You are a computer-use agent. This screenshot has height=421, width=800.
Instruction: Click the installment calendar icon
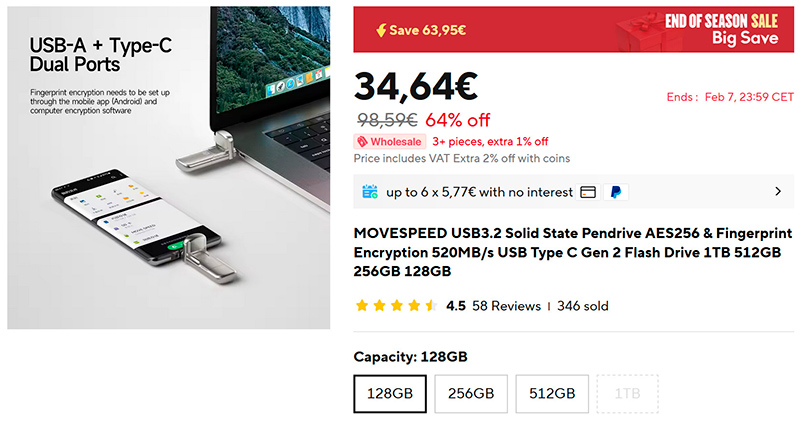[x=370, y=191]
